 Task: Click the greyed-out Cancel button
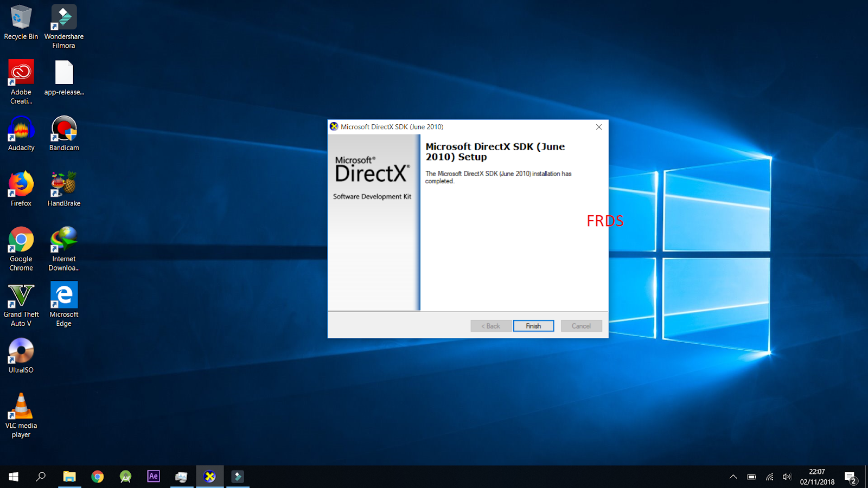tap(581, 326)
